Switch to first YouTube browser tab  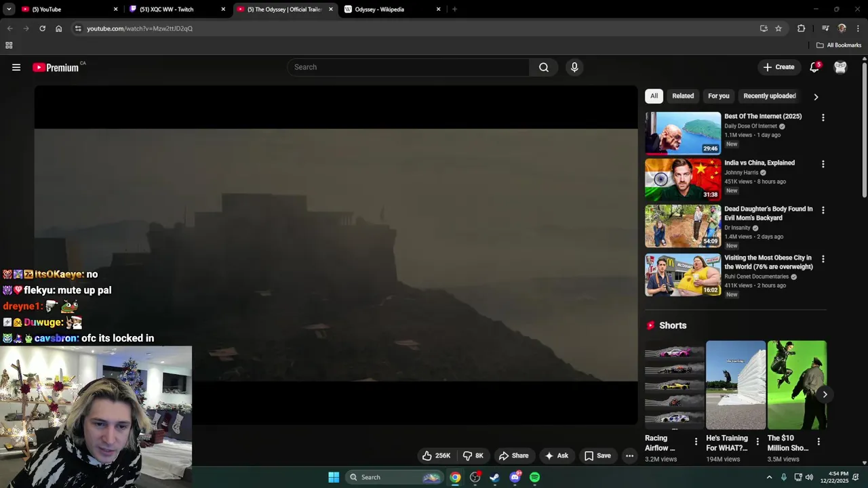coord(70,9)
